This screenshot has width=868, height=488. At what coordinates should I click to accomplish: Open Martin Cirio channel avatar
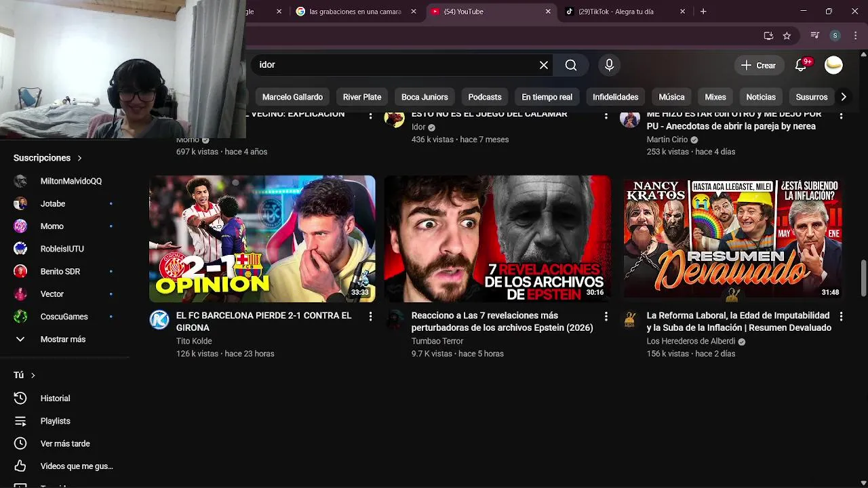[630, 119]
